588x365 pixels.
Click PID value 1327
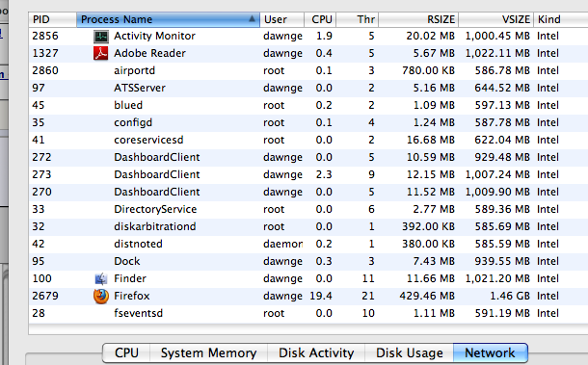point(45,54)
